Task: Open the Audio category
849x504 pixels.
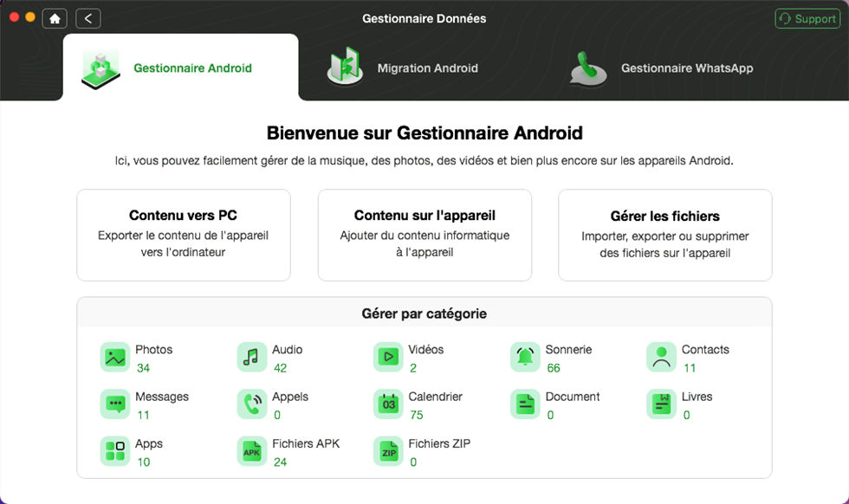Action: pyautogui.click(x=252, y=357)
